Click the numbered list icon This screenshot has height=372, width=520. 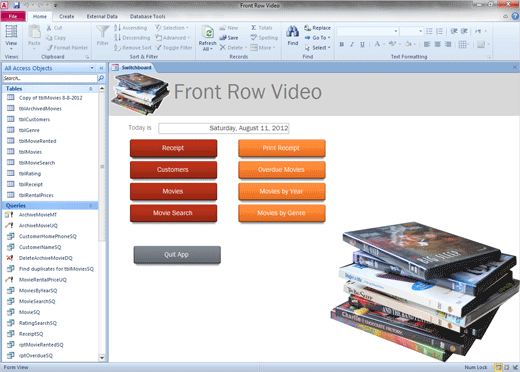coord(439,31)
